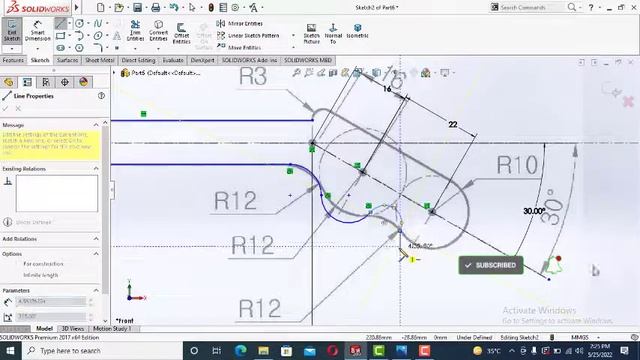
Task: Click the Exit Sketch button
Action: 12,31
